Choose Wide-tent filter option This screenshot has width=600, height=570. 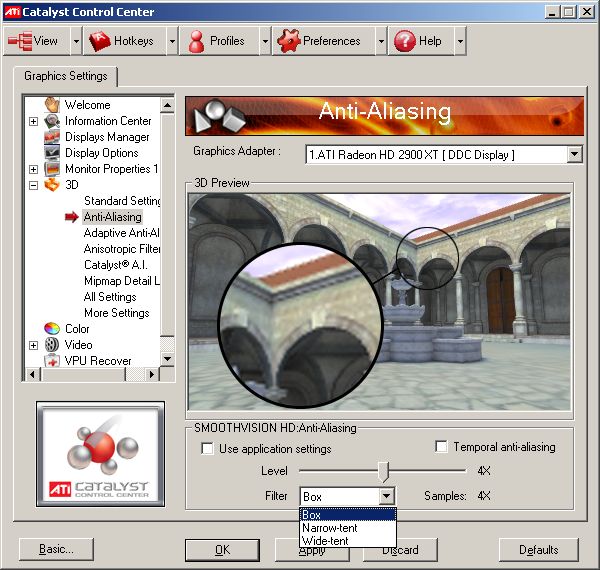[348, 541]
